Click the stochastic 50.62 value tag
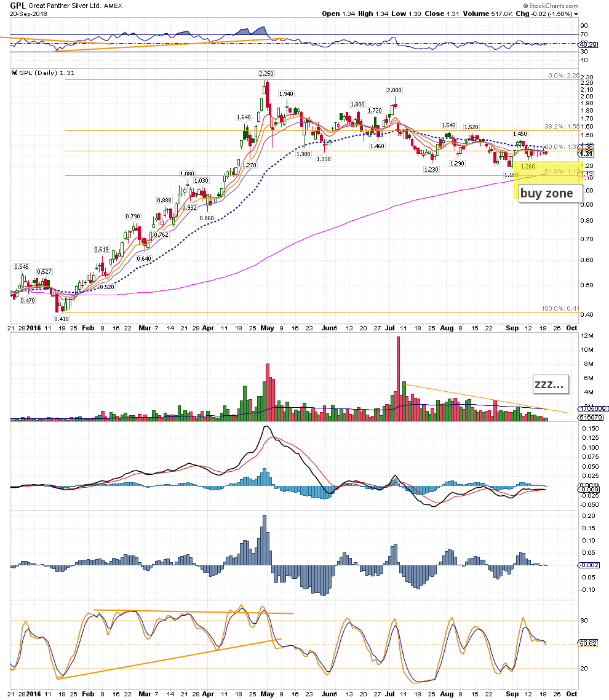 pos(588,643)
